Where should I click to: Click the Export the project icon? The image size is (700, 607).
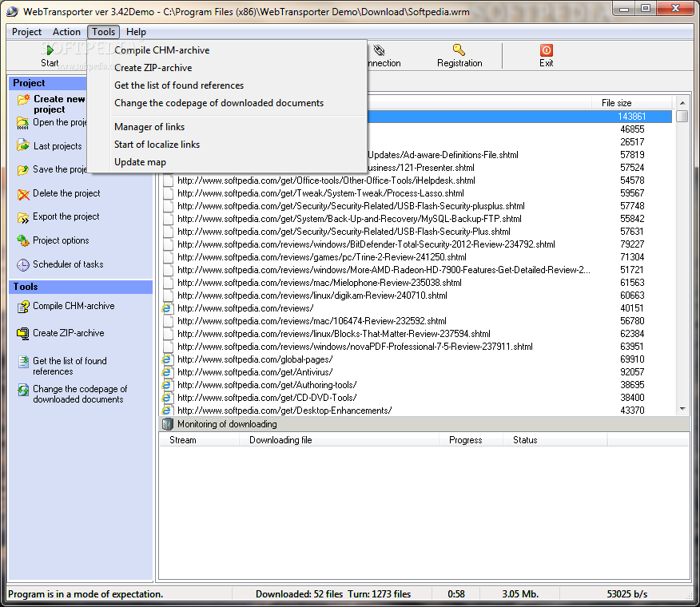pos(23,218)
